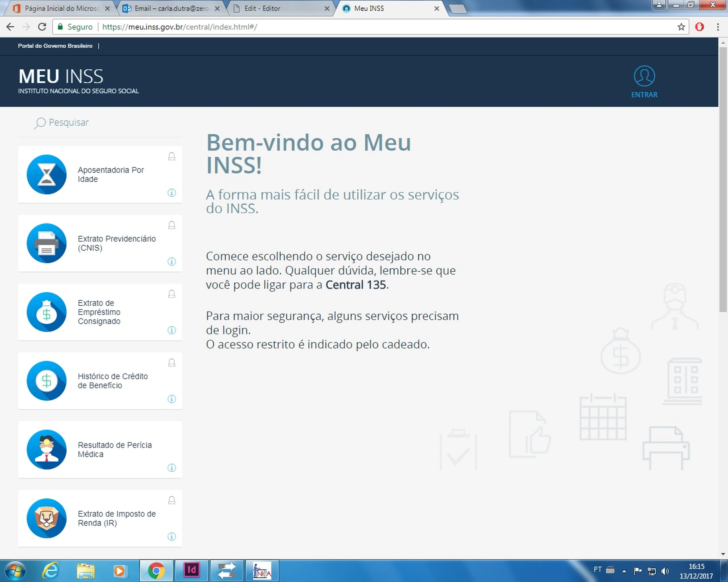Show info for Extrato de Imposto de Renda
The height and width of the screenshot is (582, 728).
tap(172, 537)
